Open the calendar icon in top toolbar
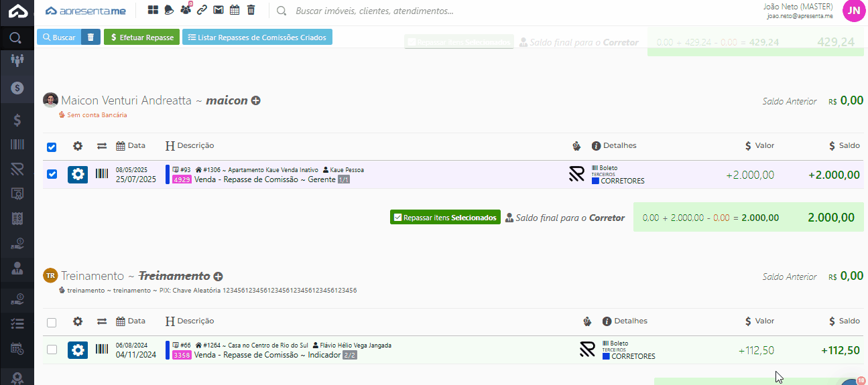The width and height of the screenshot is (868, 385). [235, 10]
